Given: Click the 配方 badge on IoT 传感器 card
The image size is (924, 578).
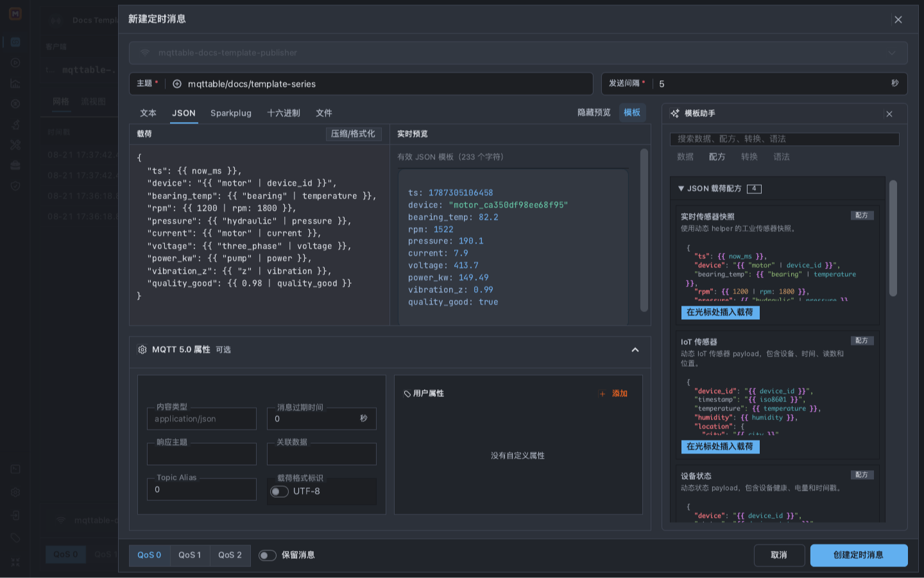Looking at the screenshot, I should point(862,341).
